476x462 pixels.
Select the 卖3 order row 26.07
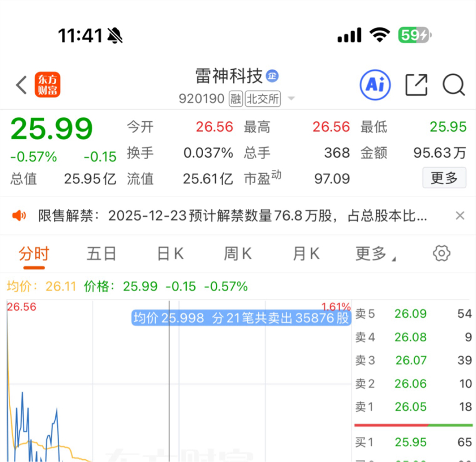(x=413, y=360)
